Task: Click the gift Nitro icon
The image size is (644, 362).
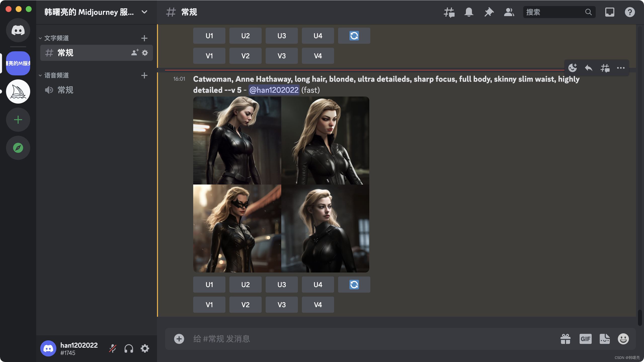Action: [566, 339]
